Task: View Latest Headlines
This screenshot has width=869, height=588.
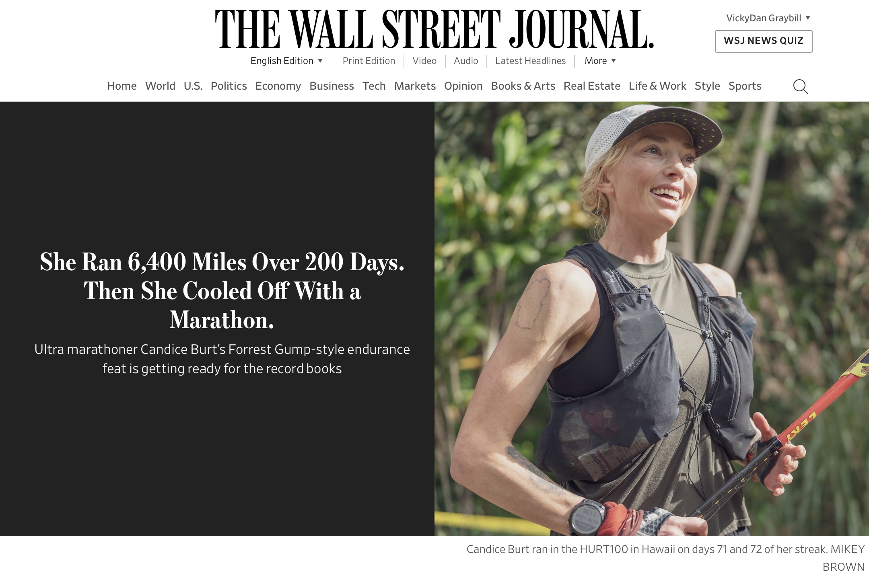Action: point(530,61)
